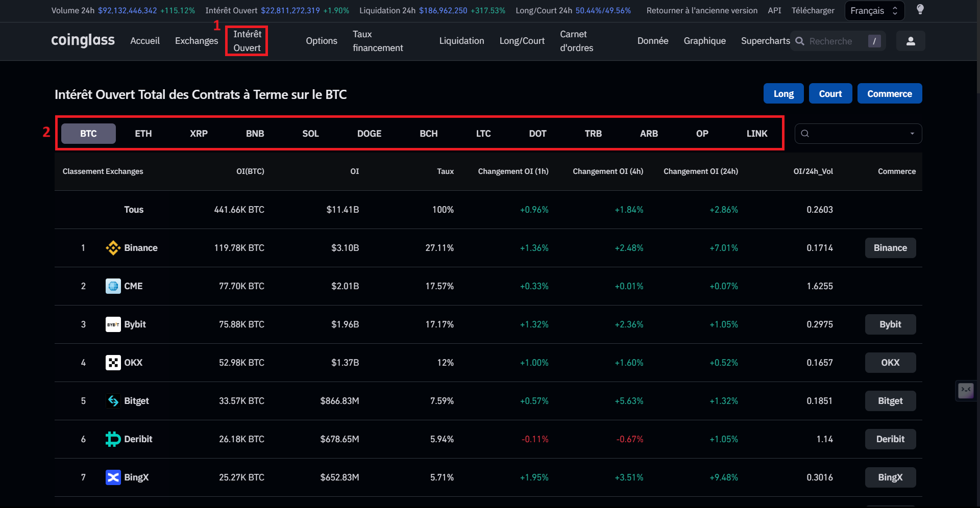This screenshot has height=508, width=980.
Task: Sort by OI/24h_Vol column header
Action: click(813, 171)
